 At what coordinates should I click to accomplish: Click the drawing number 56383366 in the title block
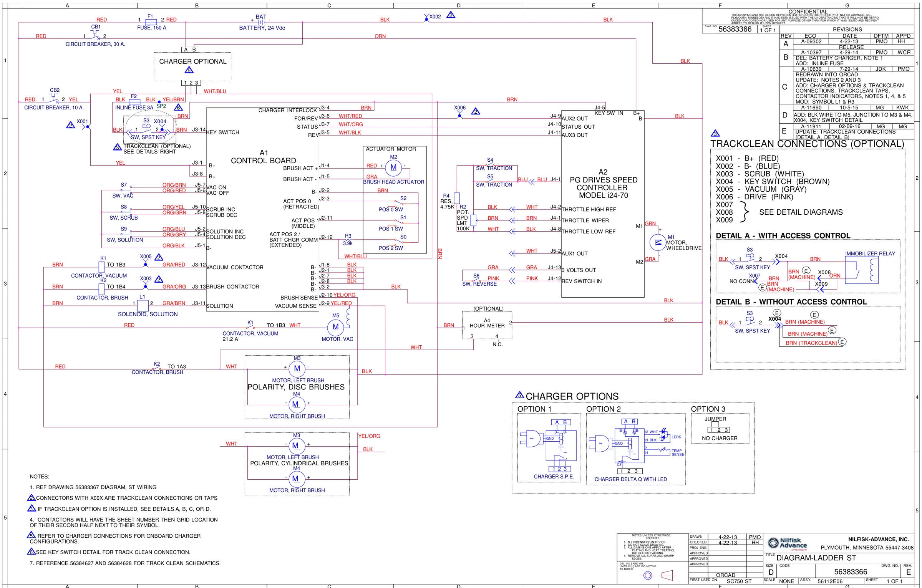pos(851,571)
